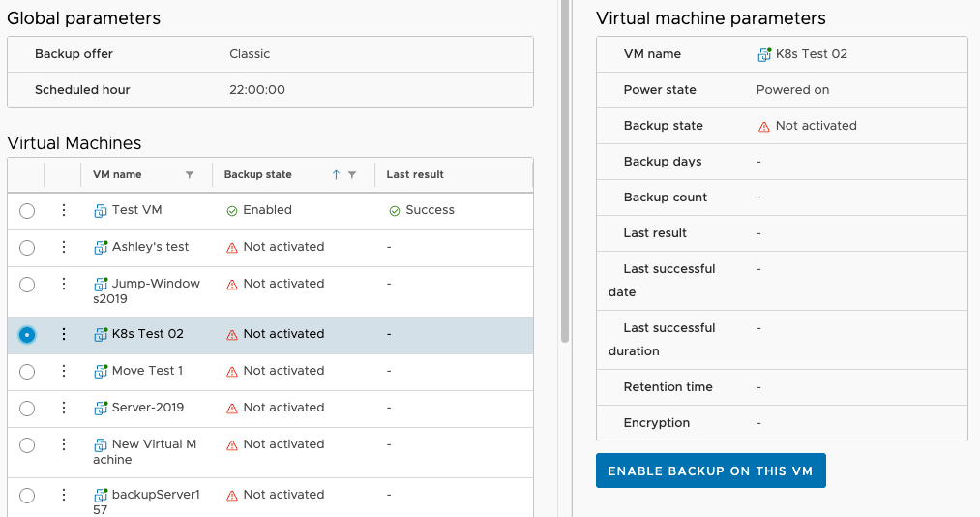Select the backupServer157 radio button
The image size is (980, 517).
coord(27,497)
